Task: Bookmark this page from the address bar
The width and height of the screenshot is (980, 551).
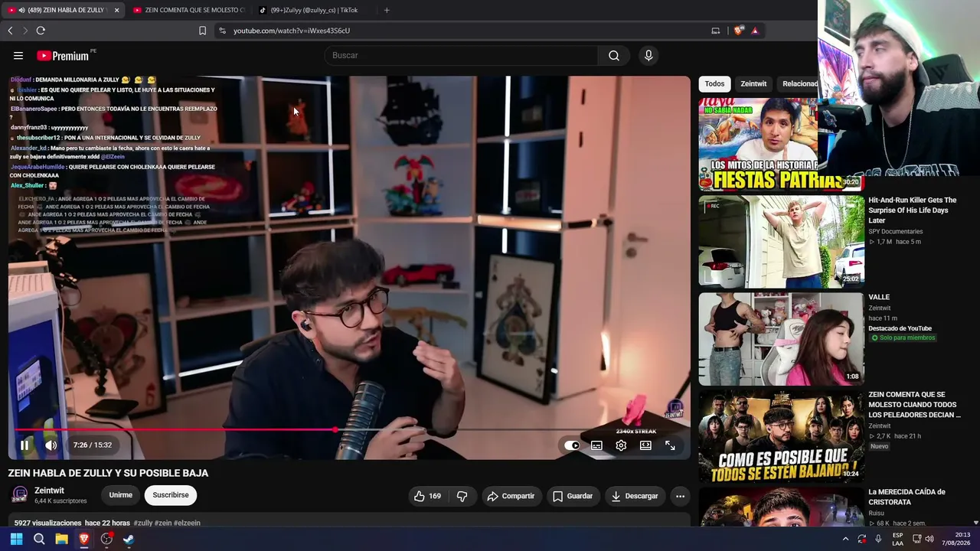Action: tap(202, 31)
